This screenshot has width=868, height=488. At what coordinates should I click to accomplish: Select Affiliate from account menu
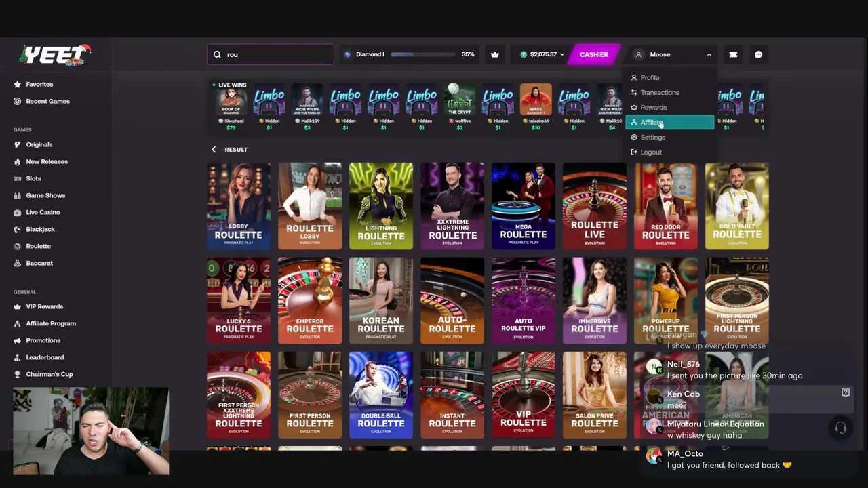[669, 122]
